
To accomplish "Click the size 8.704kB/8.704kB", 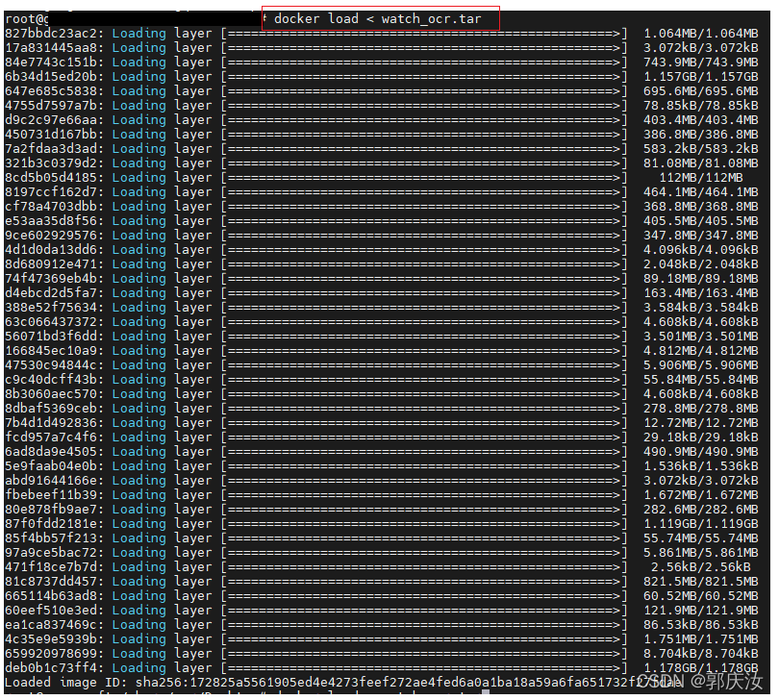I will tap(701, 653).
